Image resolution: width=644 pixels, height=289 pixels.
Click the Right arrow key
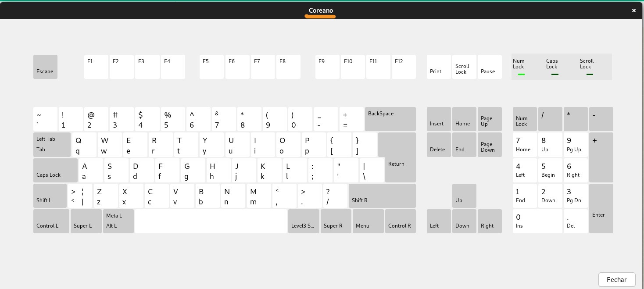490,221
